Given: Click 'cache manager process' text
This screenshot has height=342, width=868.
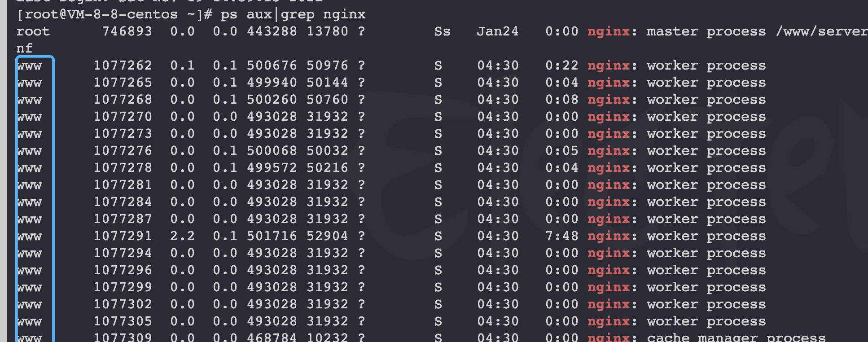Looking at the screenshot, I should (x=736, y=338).
